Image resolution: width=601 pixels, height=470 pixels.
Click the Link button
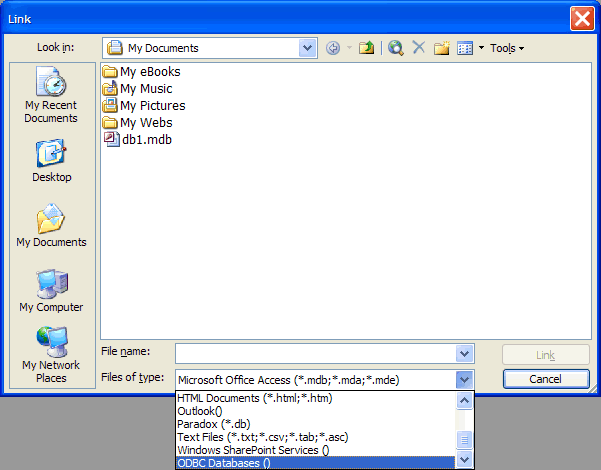point(546,355)
